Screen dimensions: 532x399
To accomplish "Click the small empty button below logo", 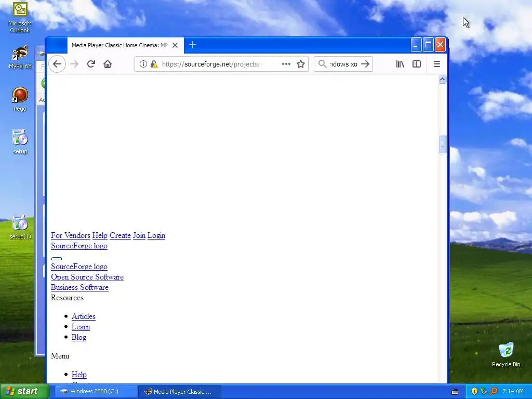I will point(56,259).
